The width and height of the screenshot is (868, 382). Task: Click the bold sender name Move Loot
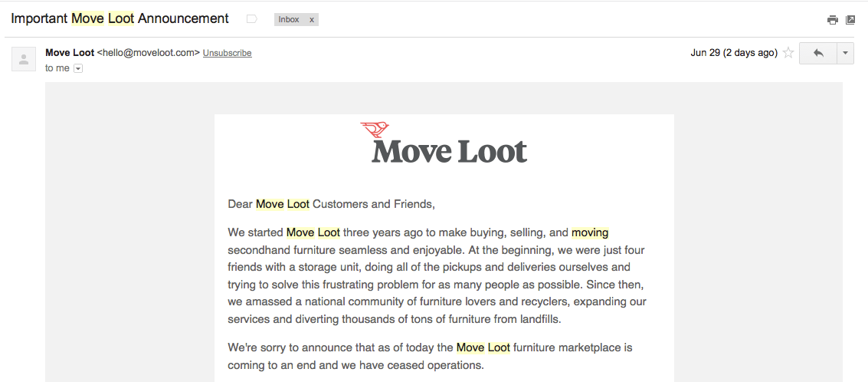tap(70, 53)
